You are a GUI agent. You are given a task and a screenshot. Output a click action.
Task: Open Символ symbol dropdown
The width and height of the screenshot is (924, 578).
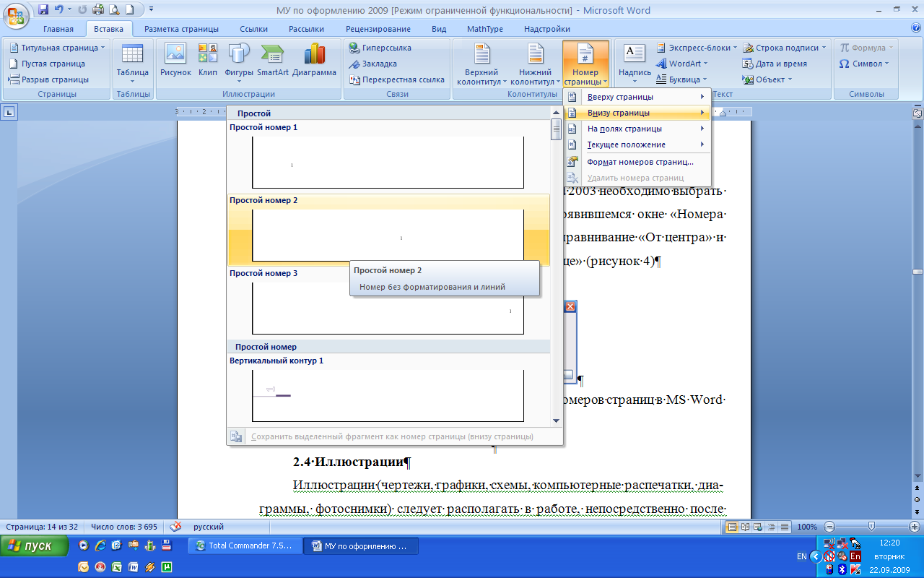coord(863,64)
